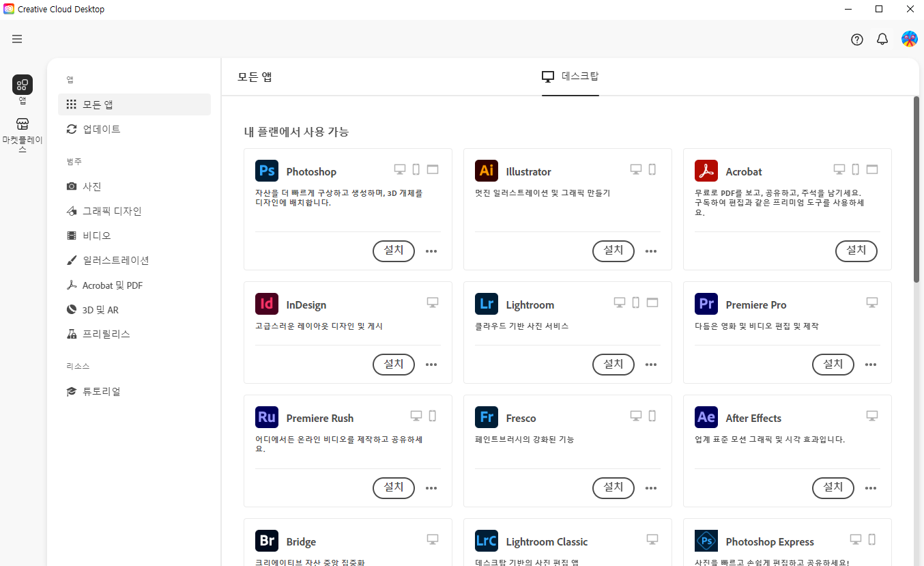924x566 pixels.
Task: Install Photoshop with the 설치 button
Action: point(393,251)
